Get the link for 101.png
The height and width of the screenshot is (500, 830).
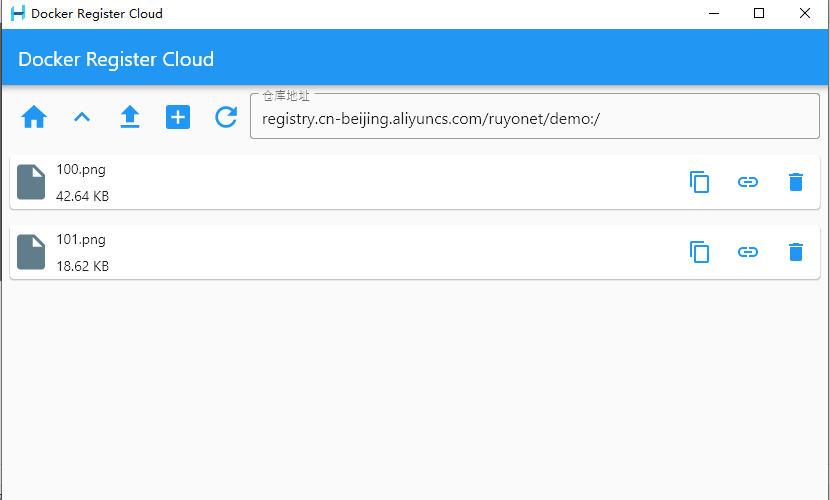click(x=748, y=252)
